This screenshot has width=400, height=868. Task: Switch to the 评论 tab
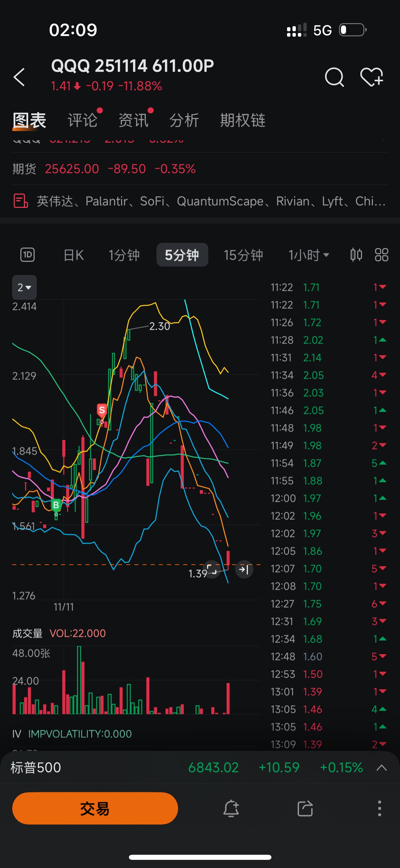(82, 121)
